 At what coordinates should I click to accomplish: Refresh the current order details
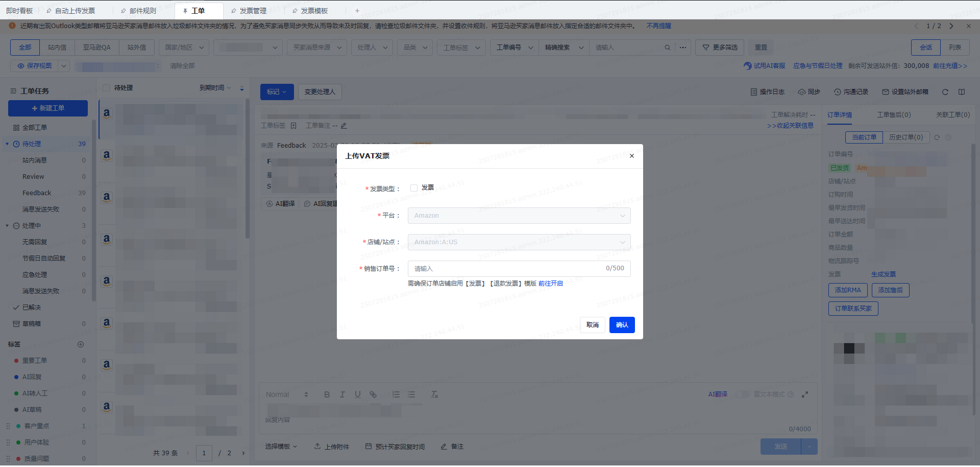pyautogui.click(x=937, y=137)
